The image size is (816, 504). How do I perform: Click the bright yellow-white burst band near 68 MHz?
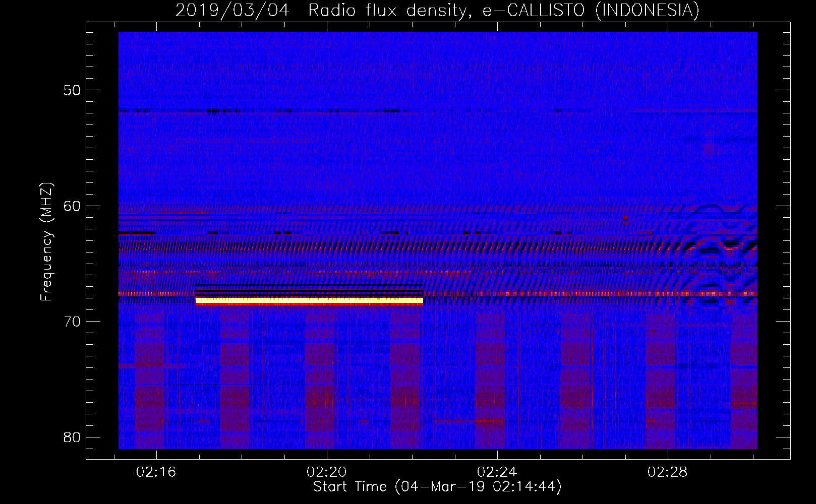tap(309, 300)
